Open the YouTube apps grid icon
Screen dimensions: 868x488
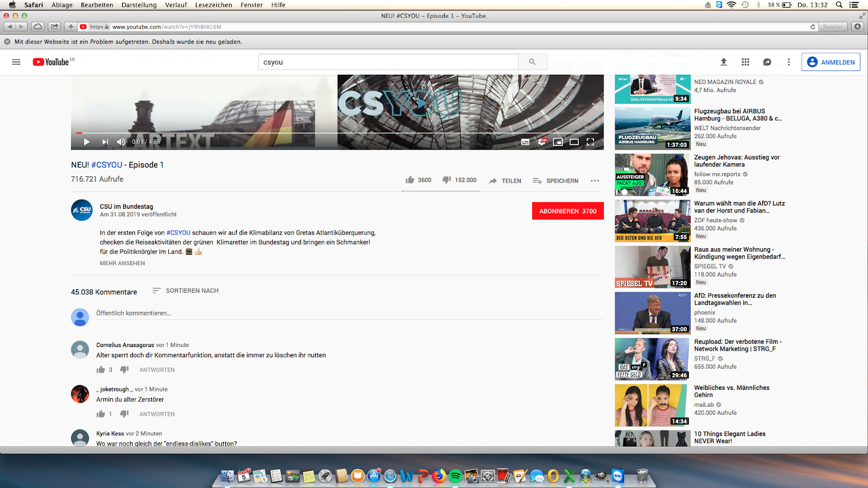pyautogui.click(x=745, y=62)
